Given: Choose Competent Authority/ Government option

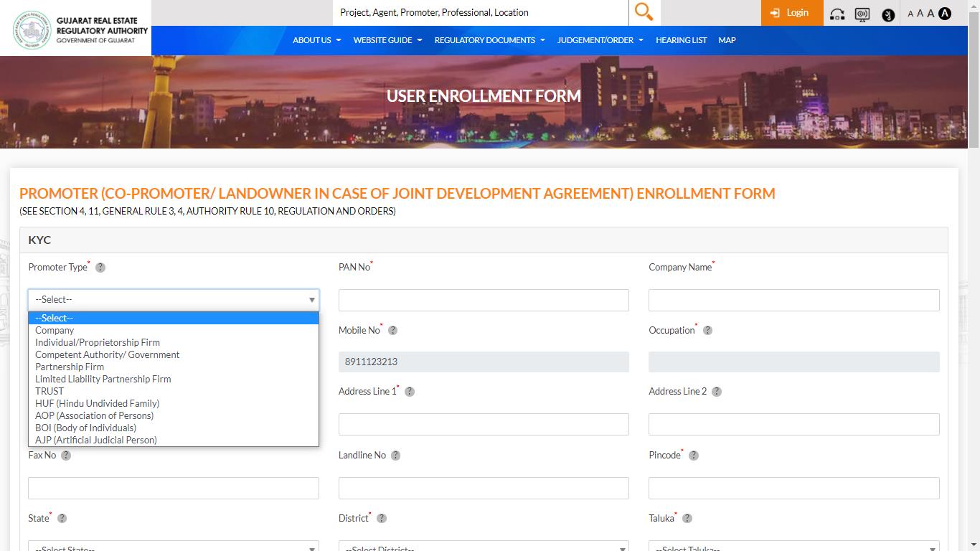Looking at the screenshot, I should 174,355.
